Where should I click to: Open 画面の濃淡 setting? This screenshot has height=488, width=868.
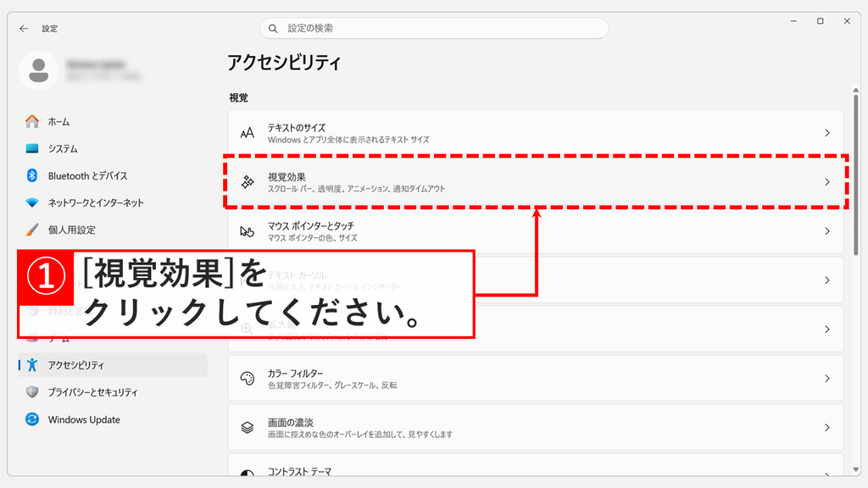(x=536, y=428)
